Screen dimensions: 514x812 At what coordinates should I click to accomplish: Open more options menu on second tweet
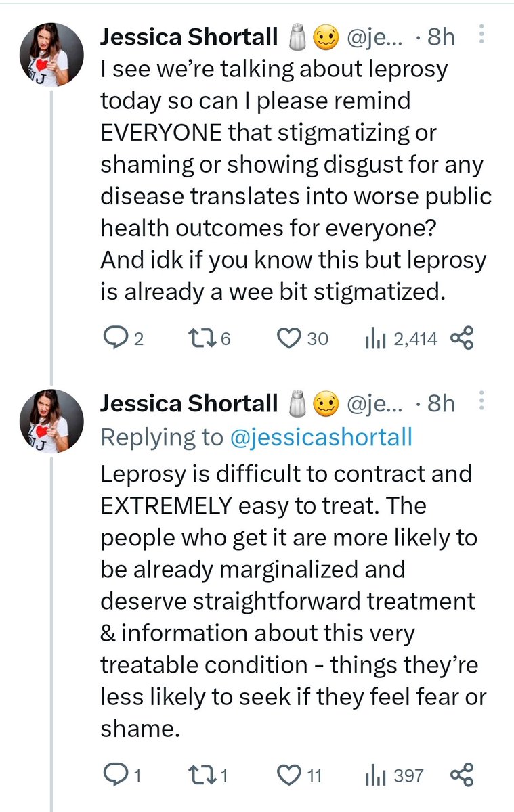click(481, 403)
